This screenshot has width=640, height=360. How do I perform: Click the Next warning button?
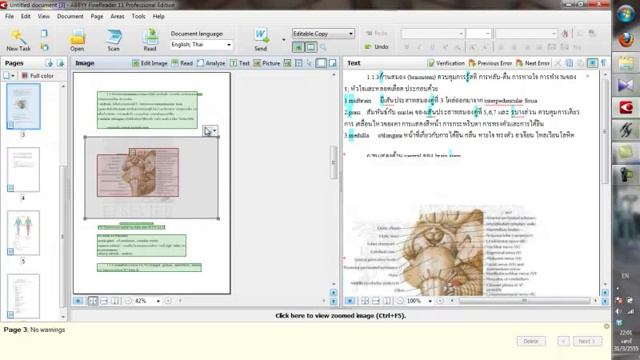(587, 341)
